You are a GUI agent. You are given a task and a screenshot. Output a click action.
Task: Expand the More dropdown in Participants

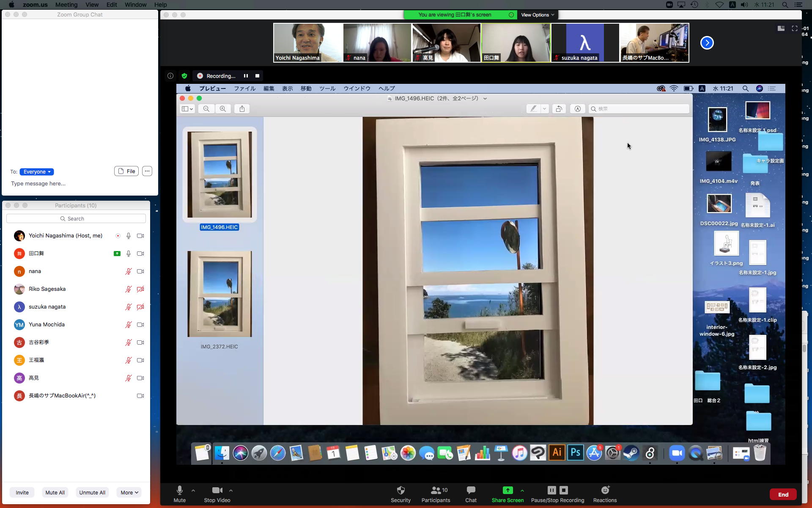(129, 492)
